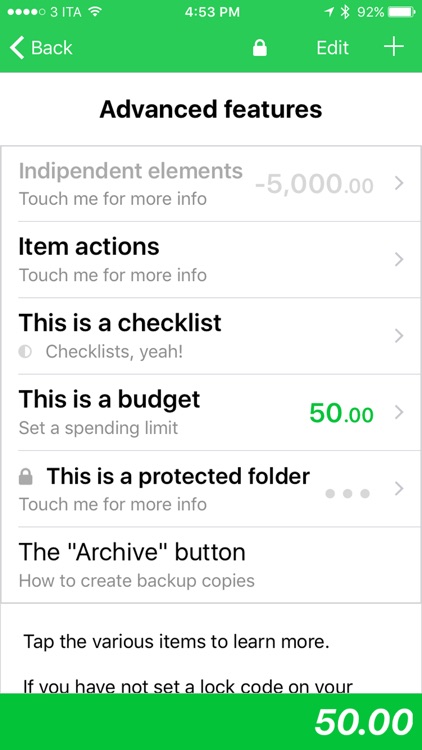Expand Item actions using right chevron
The image size is (422, 750).
399,260
